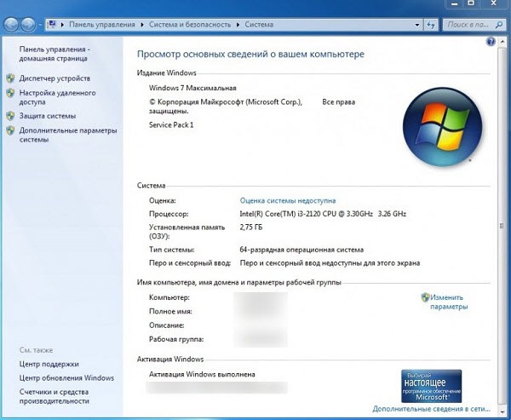The width and height of the screenshot is (511, 420).
Task: Click Windows 7 Максимальная edition text
Action: [x=192, y=88]
